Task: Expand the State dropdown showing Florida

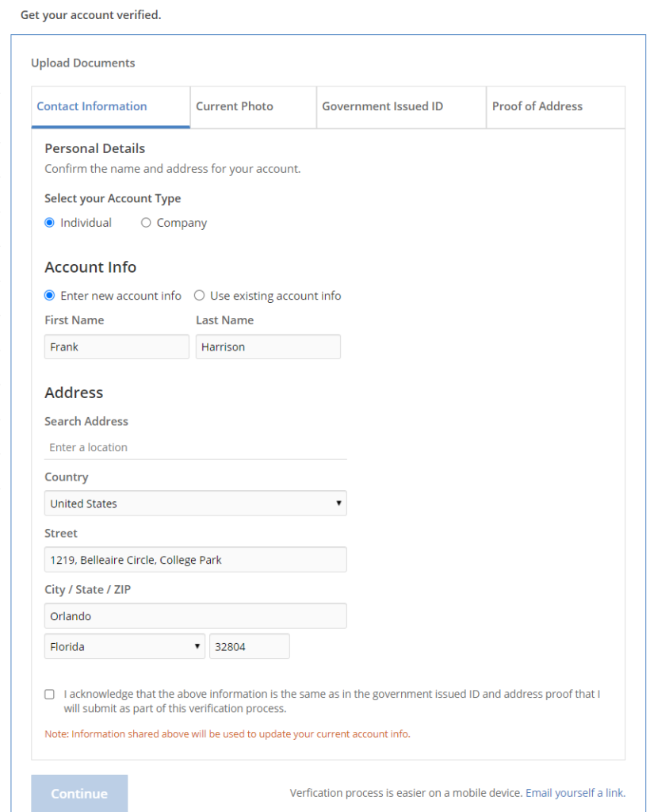Action: [124, 646]
